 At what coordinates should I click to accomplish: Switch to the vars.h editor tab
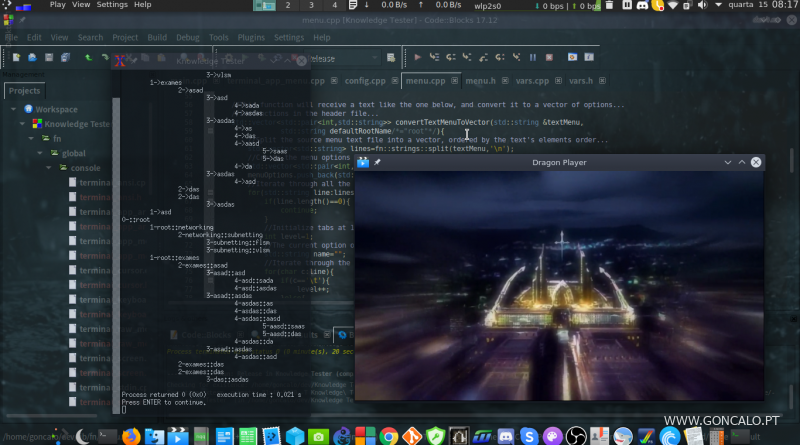click(581, 81)
